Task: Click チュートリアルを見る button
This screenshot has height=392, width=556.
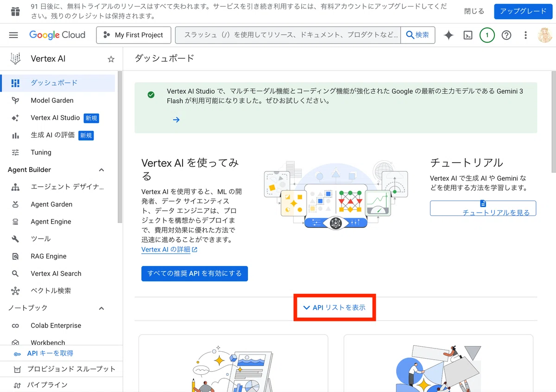Action: [483, 209]
